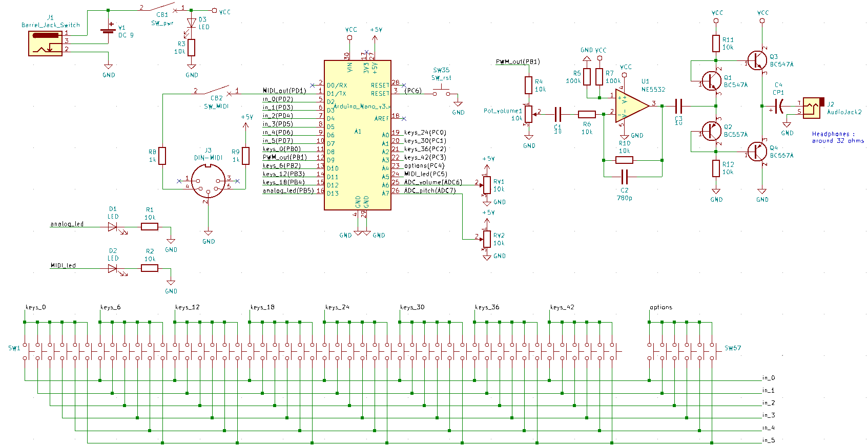The image size is (868, 446).
Task: Click the V1 DC 9 battery symbol
Action: click(109, 29)
